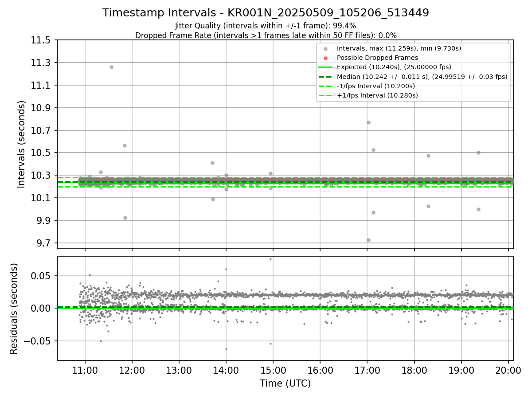The image size is (532, 399).
Task: Click the 11.5 y-axis tick label
Action: click(42, 40)
